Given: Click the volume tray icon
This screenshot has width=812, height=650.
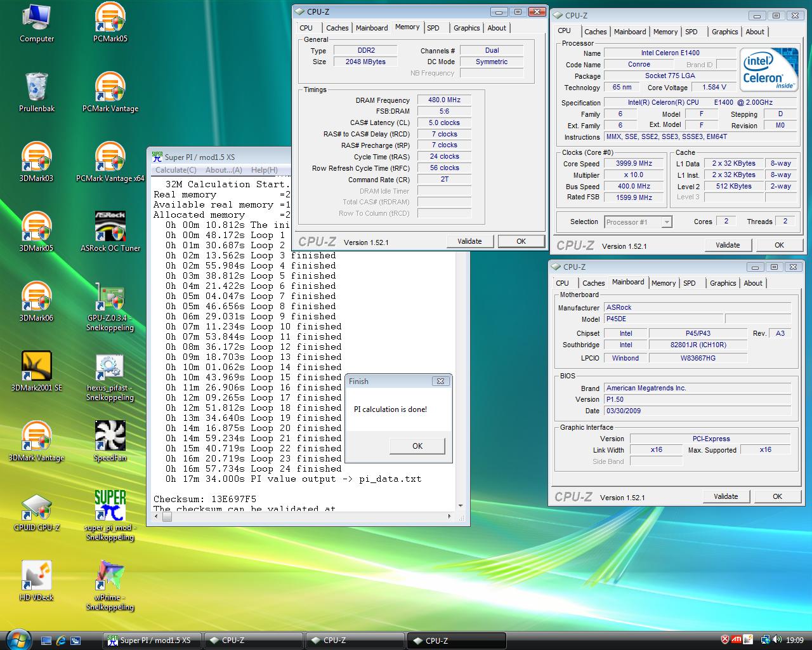Looking at the screenshot, I should click(x=778, y=640).
